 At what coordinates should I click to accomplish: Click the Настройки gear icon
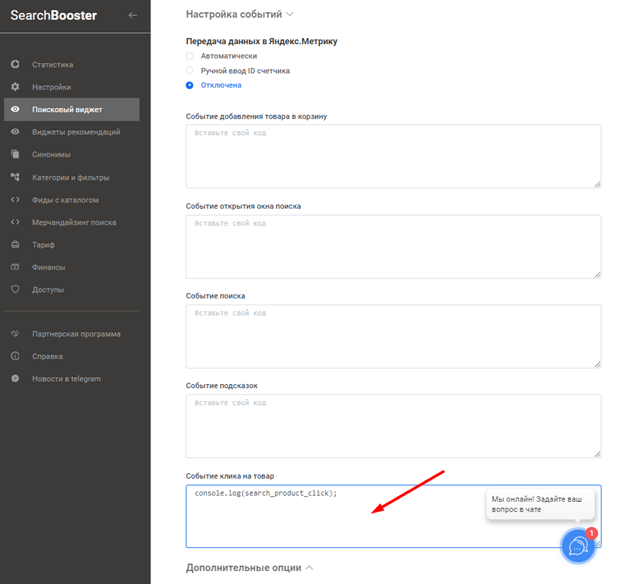click(x=15, y=87)
